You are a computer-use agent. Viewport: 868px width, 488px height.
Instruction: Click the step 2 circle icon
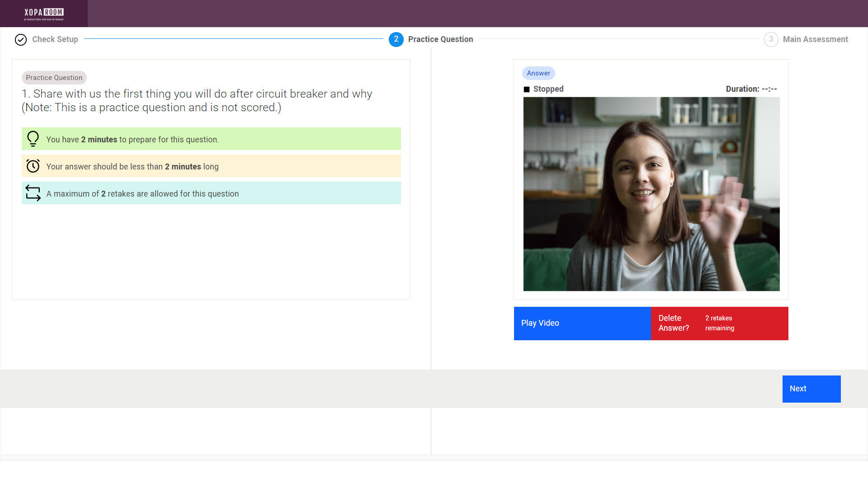tap(396, 39)
